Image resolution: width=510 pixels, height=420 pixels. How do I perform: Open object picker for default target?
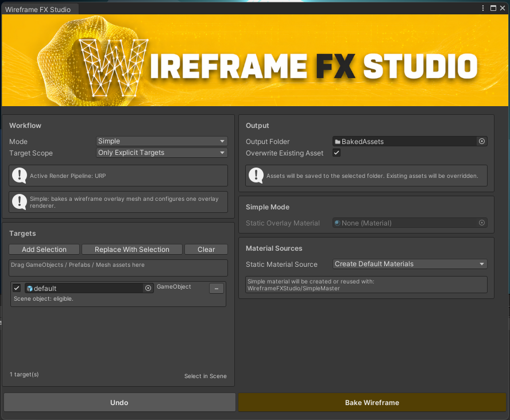pyautogui.click(x=148, y=288)
